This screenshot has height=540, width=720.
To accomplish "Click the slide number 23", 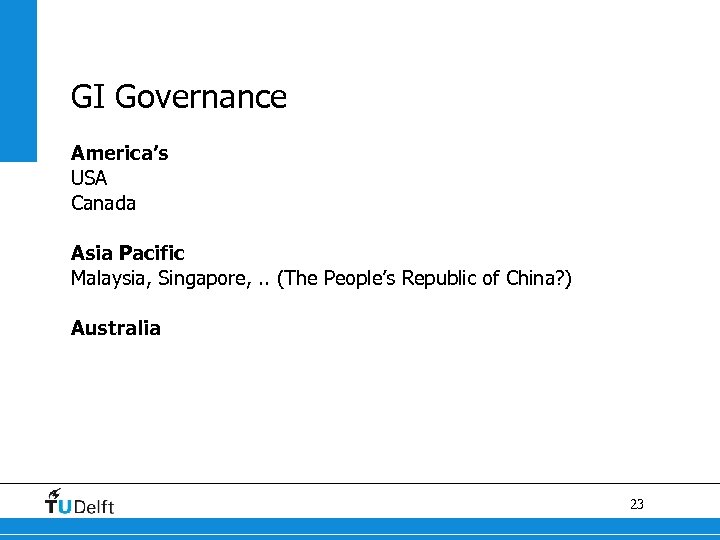I will pos(637,504).
